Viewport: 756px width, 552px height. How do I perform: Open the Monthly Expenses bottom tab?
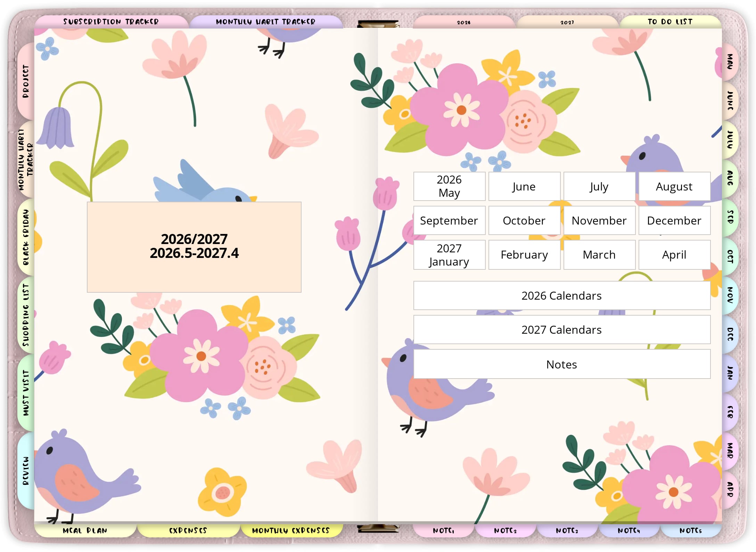click(x=290, y=530)
